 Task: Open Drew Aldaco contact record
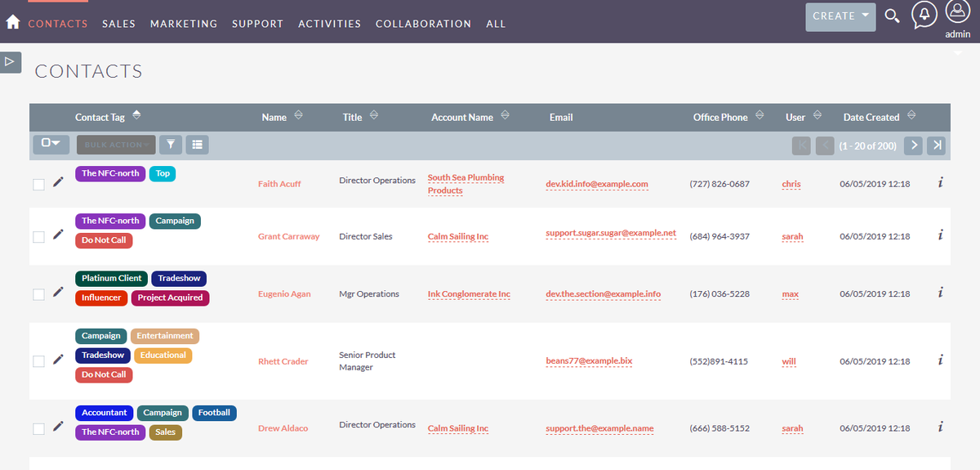click(x=283, y=428)
